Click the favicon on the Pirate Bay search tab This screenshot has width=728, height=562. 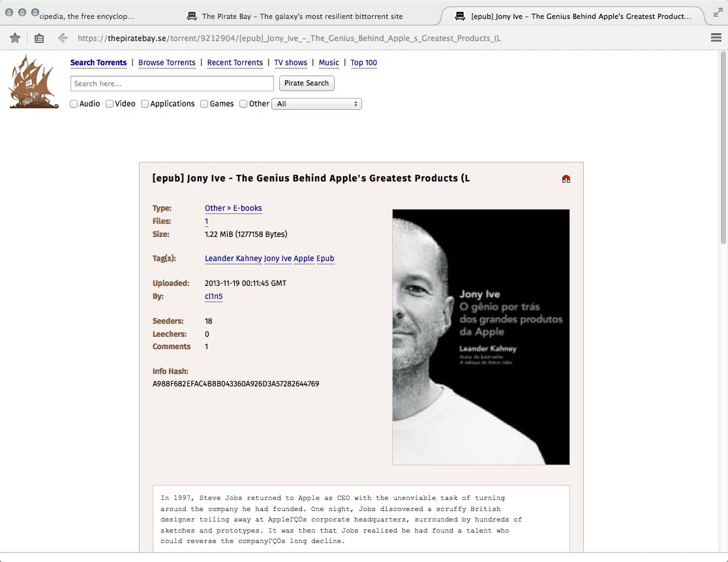click(190, 16)
